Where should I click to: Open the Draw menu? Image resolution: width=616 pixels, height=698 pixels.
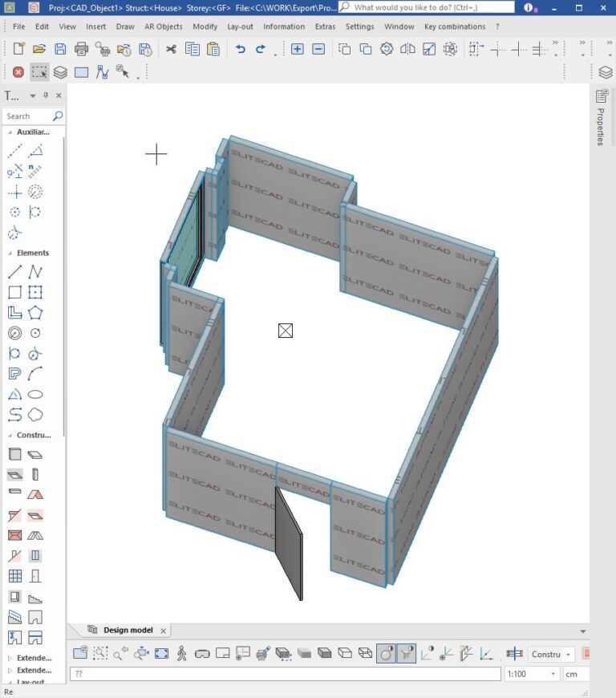pos(125,26)
